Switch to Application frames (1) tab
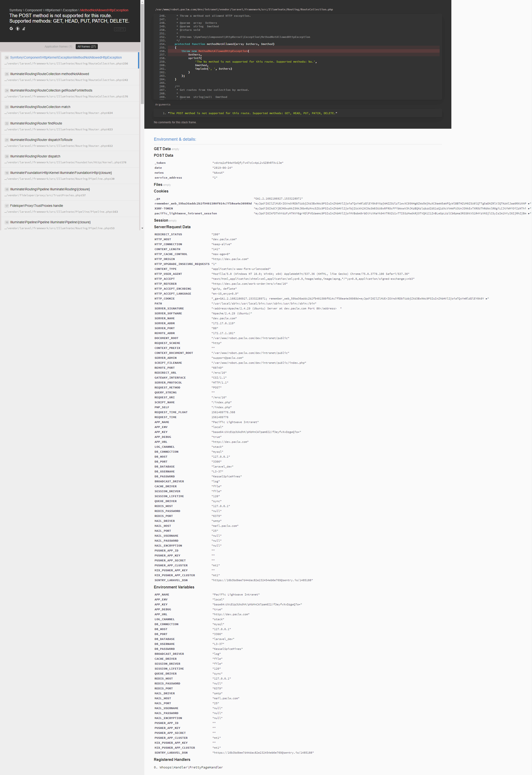Viewport: 532px width, 775px height. pyautogui.click(x=58, y=47)
